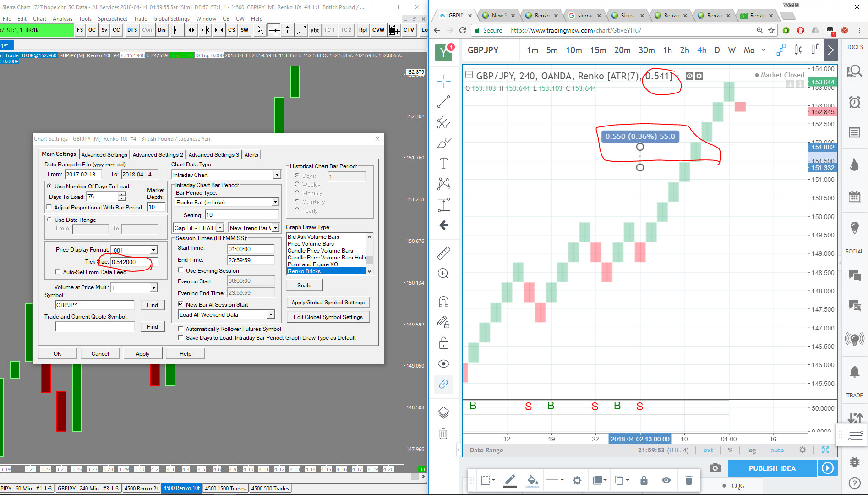Select Renko Bricks in Graph Draw Type list
Image resolution: width=868 pixels, height=495 pixels.
tap(325, 271)
